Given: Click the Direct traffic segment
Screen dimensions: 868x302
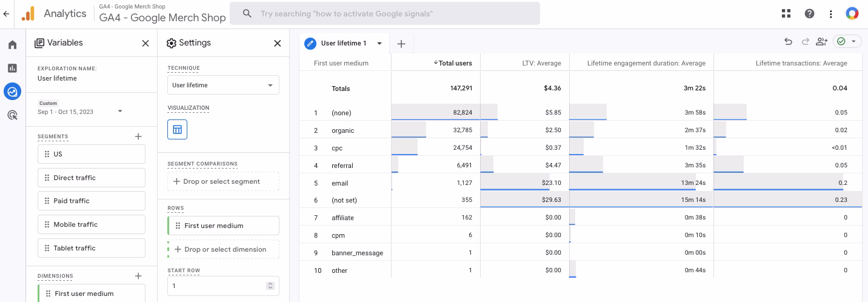Looking at the screenshot, I should pos(92,178).
